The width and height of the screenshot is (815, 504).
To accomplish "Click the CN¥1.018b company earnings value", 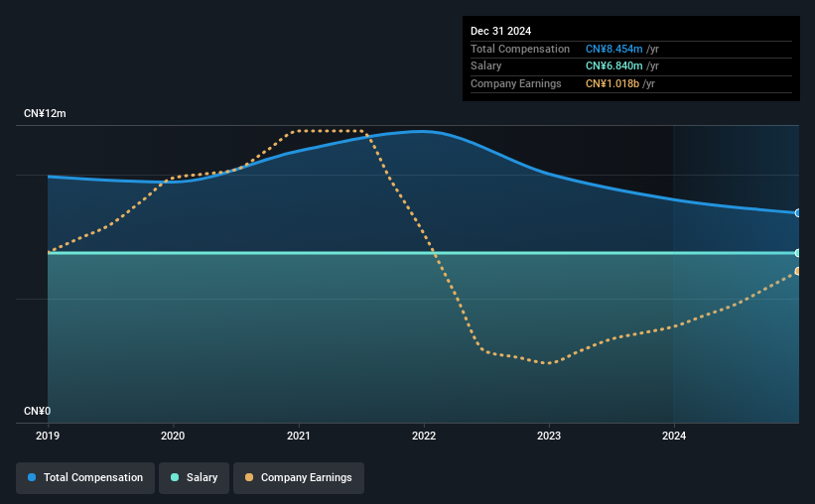I will coord(612,83).
